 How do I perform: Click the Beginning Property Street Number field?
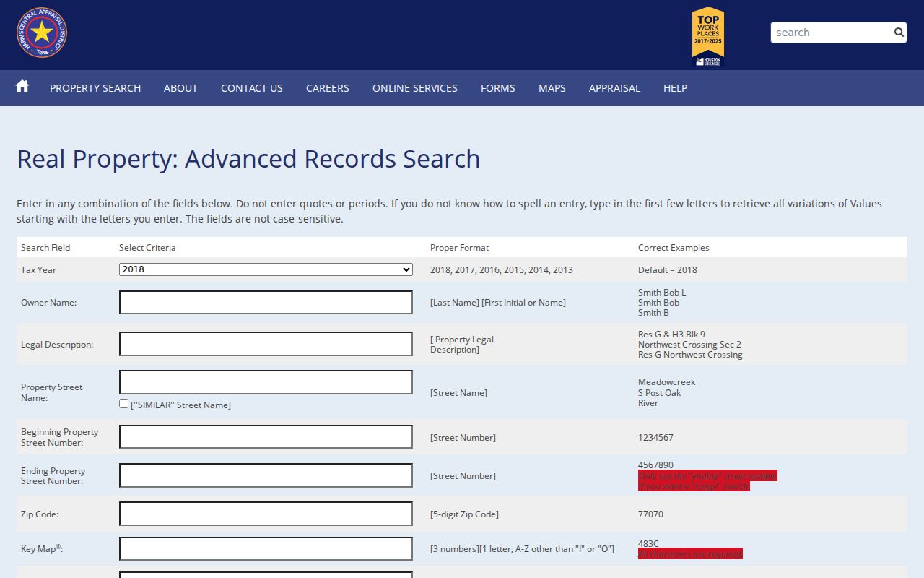click(x=266, y=437)
